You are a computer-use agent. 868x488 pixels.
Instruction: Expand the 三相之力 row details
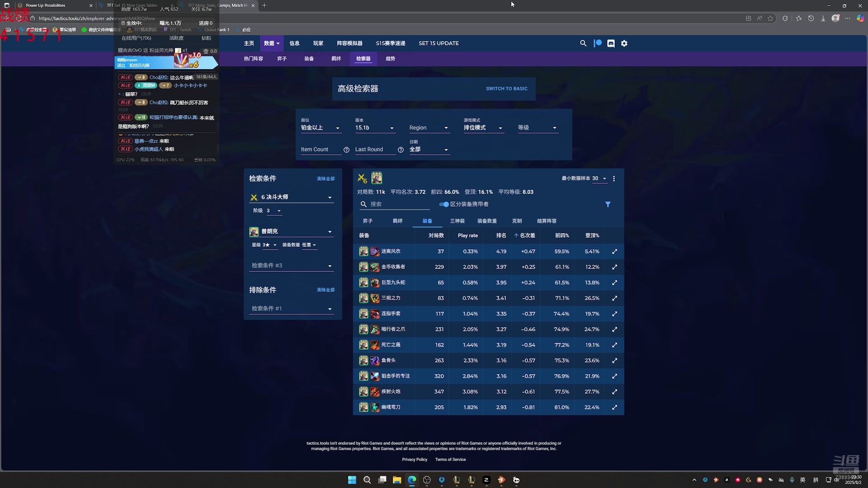pyautogui.click(x=614, y=298)
